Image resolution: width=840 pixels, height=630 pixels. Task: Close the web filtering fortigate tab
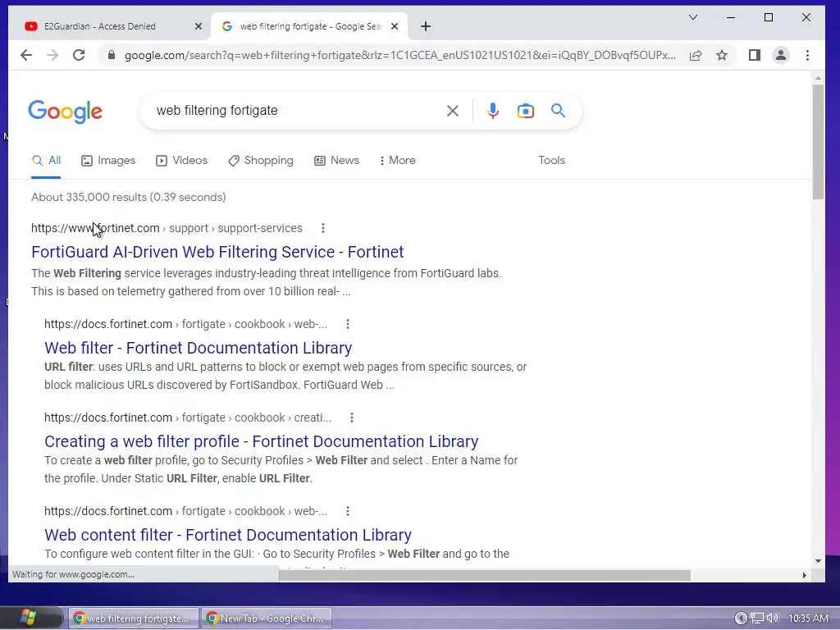395,26
